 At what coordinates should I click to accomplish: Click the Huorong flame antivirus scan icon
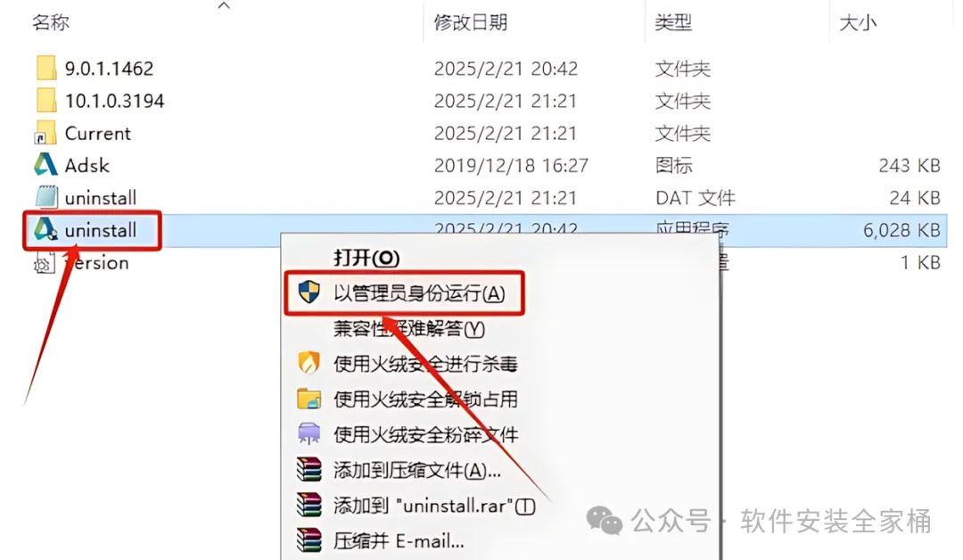point(309,364)
